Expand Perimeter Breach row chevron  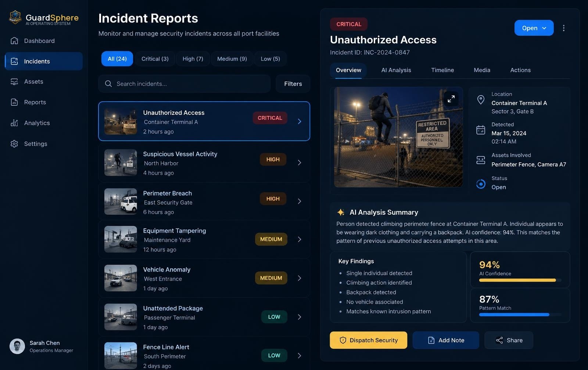(x=300, y=201)
